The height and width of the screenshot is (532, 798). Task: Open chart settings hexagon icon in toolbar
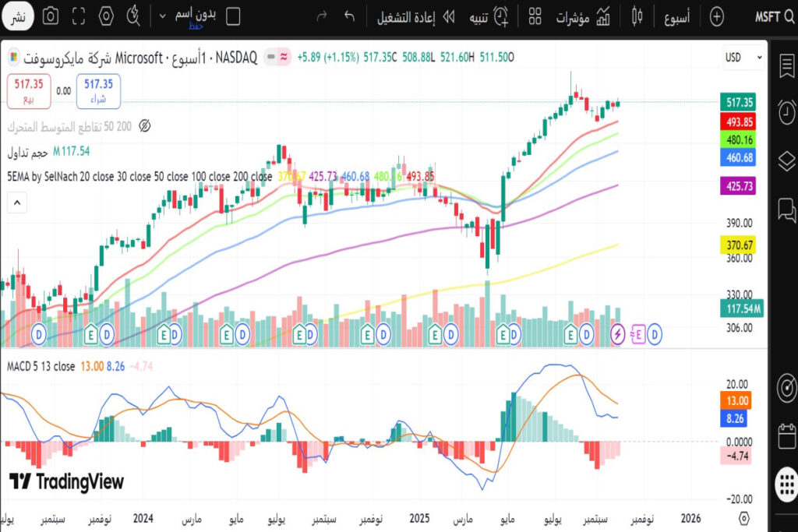pyautogui.click(x=107, y=16)
